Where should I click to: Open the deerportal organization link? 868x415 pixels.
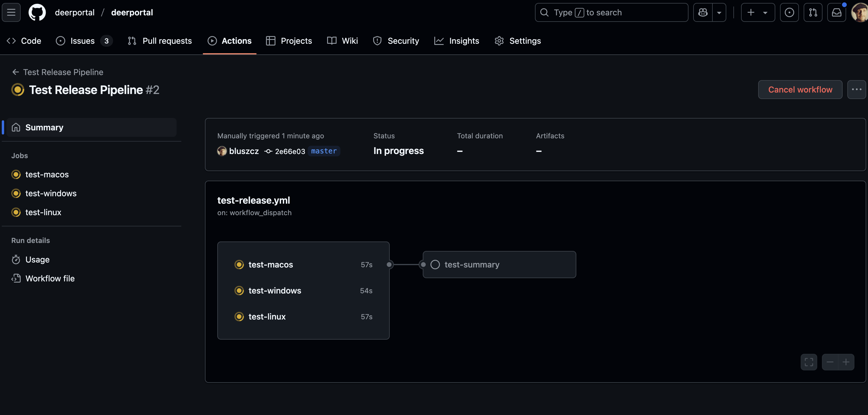pos(75,12)
